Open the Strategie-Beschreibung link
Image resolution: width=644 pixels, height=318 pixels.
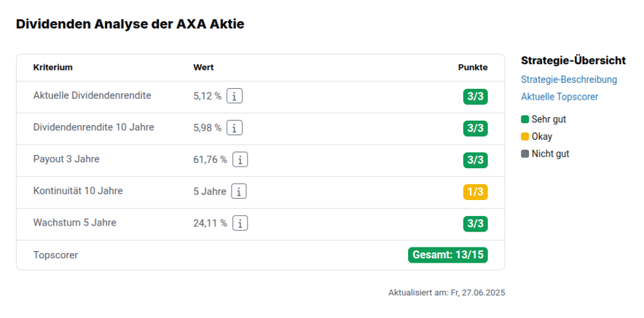569,79
